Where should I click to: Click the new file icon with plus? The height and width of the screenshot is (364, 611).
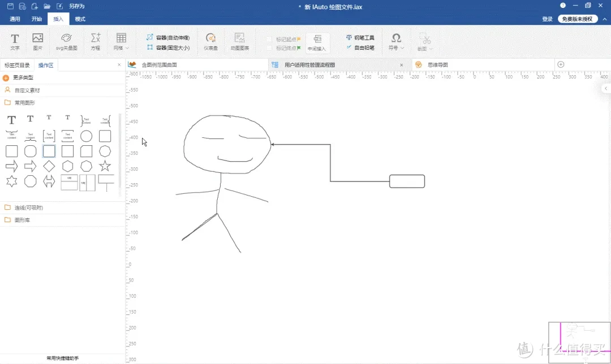(35, 6)
